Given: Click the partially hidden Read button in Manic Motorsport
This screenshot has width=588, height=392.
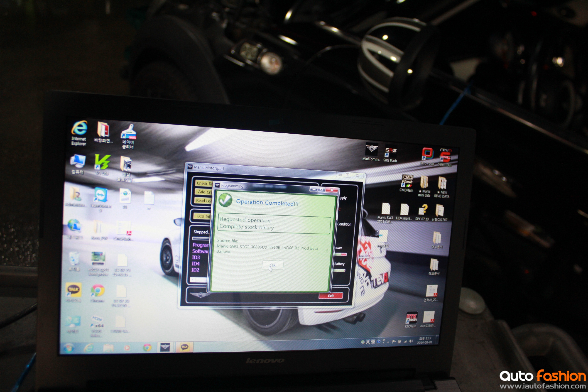Looking at the screenshot, I should pos(203,200).
